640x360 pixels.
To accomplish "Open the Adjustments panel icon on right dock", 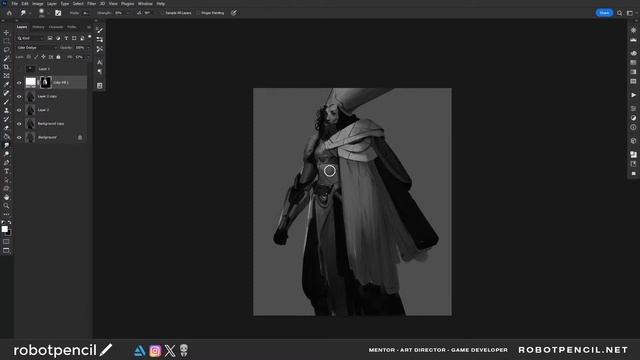I will [x=633, y=118].
